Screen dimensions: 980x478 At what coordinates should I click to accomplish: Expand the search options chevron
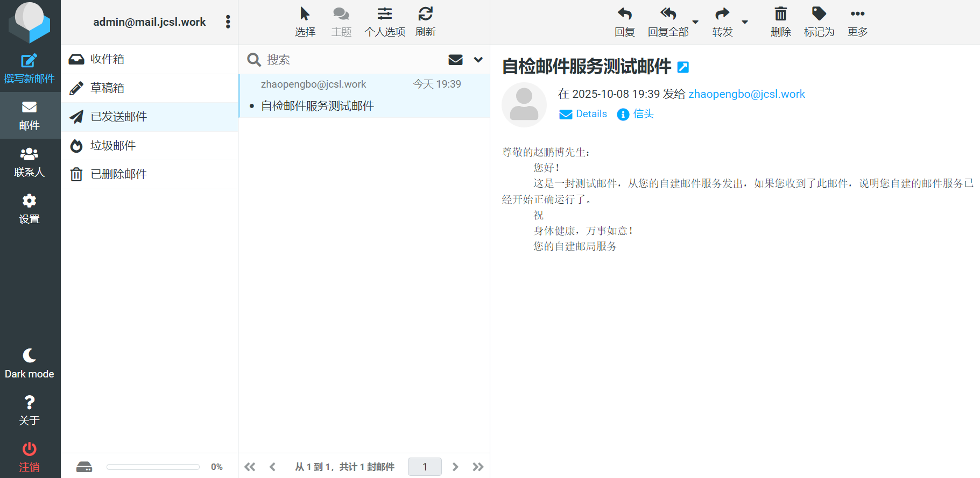click(478, 60)
